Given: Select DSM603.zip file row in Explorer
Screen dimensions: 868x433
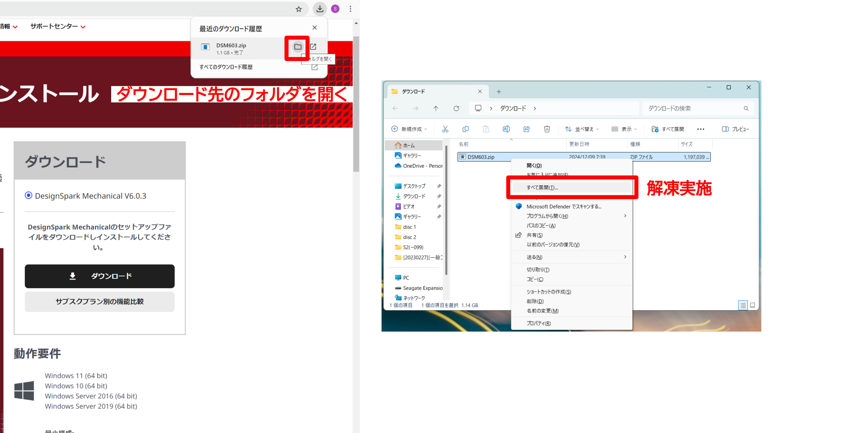Looking at the screenshot, I should coord(584,157).
